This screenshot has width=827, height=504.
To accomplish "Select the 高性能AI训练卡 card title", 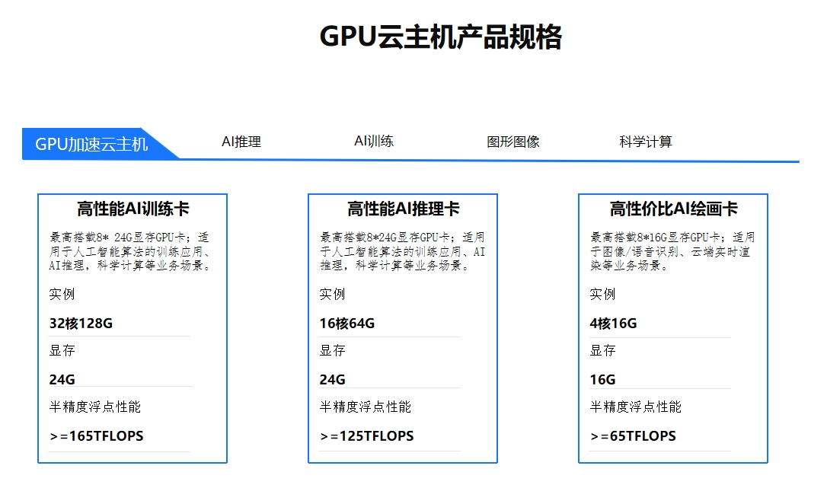I will (133, 209).
